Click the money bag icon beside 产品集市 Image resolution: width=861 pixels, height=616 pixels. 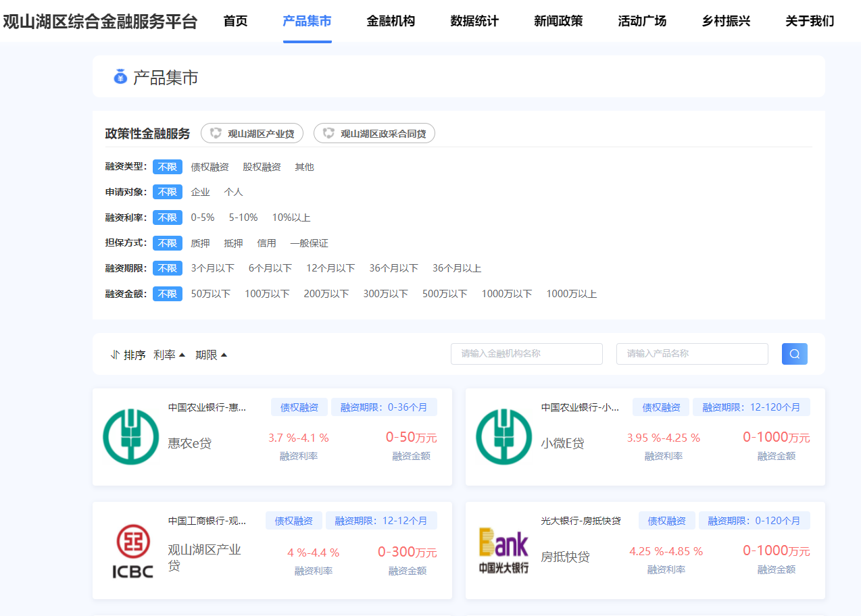coord(120,78)
